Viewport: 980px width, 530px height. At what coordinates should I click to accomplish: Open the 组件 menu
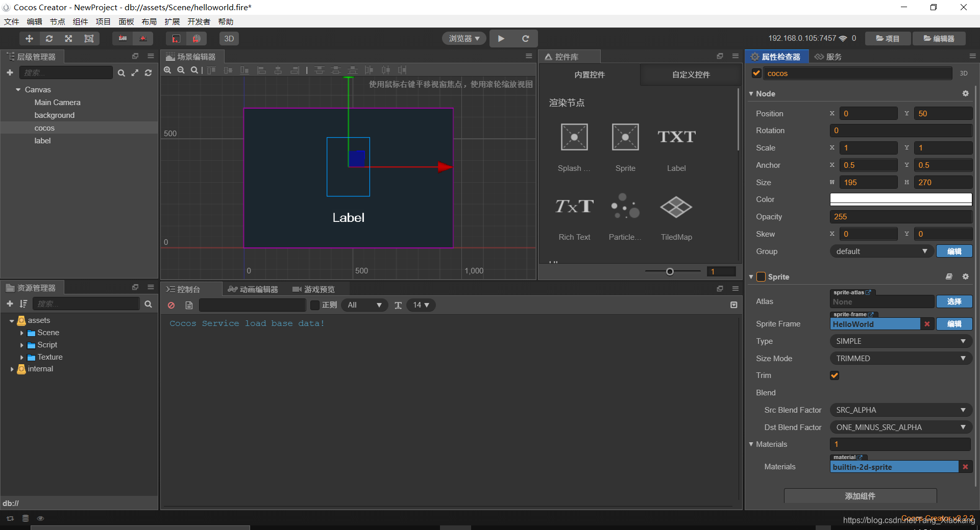click(x=80, y=22)
